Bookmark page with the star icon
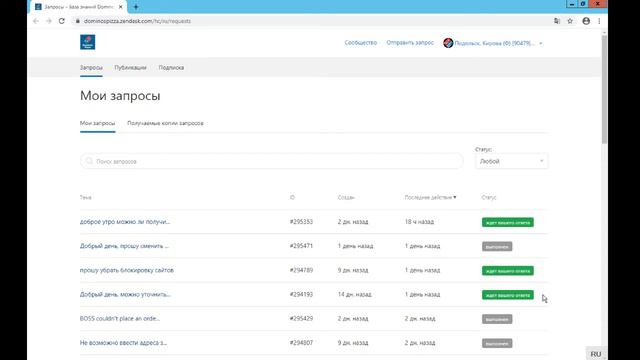Image resolution: width=640 pixels, height=360 pixels. pos(570,21)
